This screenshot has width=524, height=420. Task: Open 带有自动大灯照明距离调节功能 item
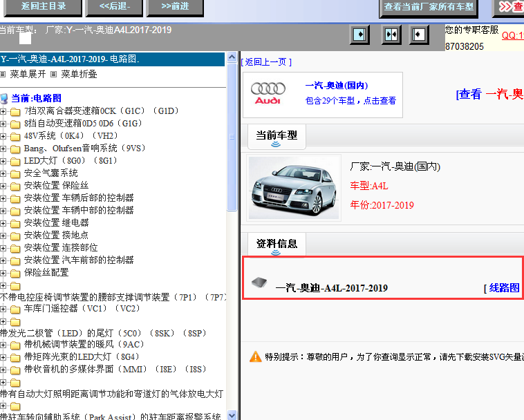tap(111, 394)
